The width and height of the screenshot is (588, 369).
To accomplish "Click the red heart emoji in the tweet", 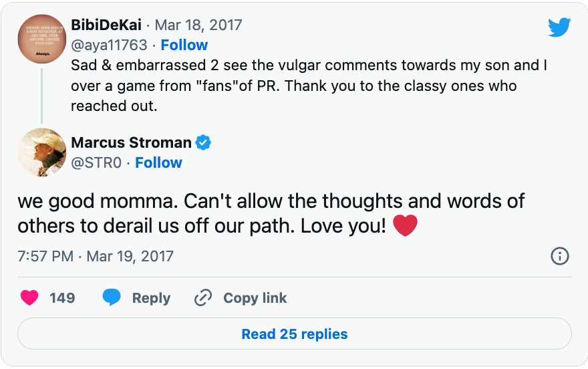I will pos(405,226).
